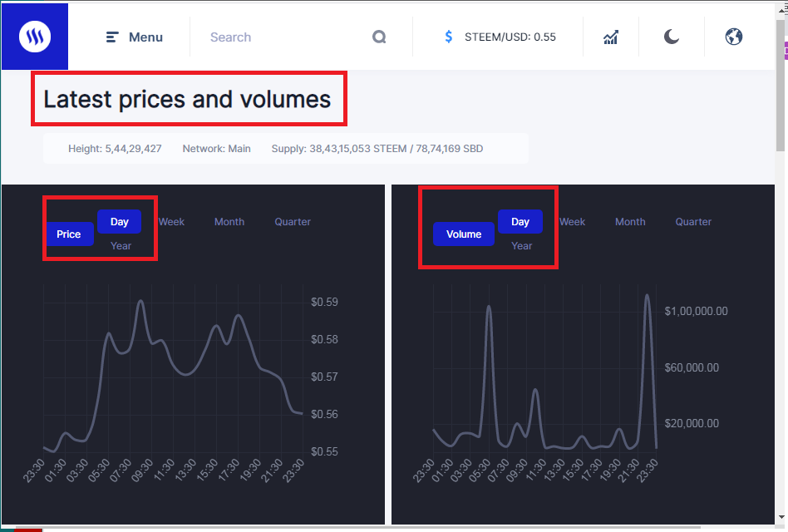Open the chart statistics icon

tap(611, 37)
